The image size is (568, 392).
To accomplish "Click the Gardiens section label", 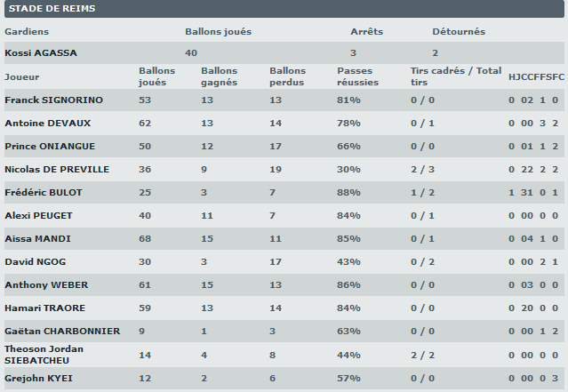I will pos(27,32).
